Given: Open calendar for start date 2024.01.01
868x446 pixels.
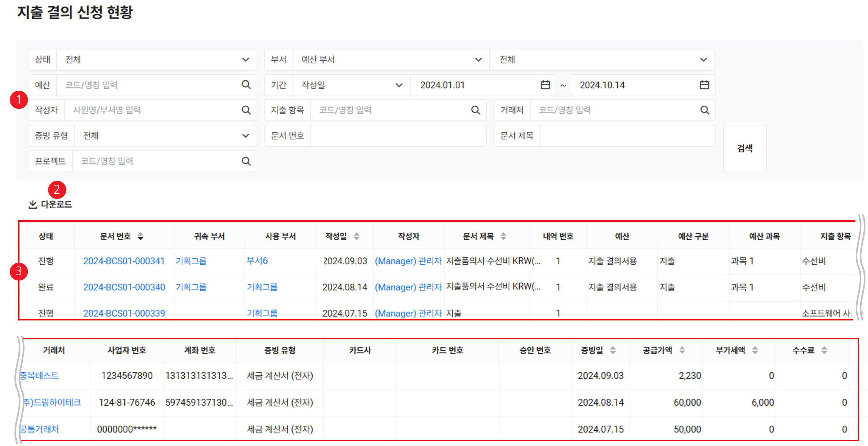Looking at the screenshot, I should (x=545, y=85).
